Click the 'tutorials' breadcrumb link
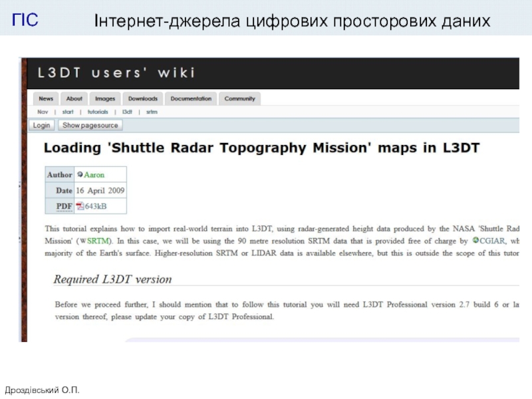Viewport: 532px width, 399px height. (98, 112)
